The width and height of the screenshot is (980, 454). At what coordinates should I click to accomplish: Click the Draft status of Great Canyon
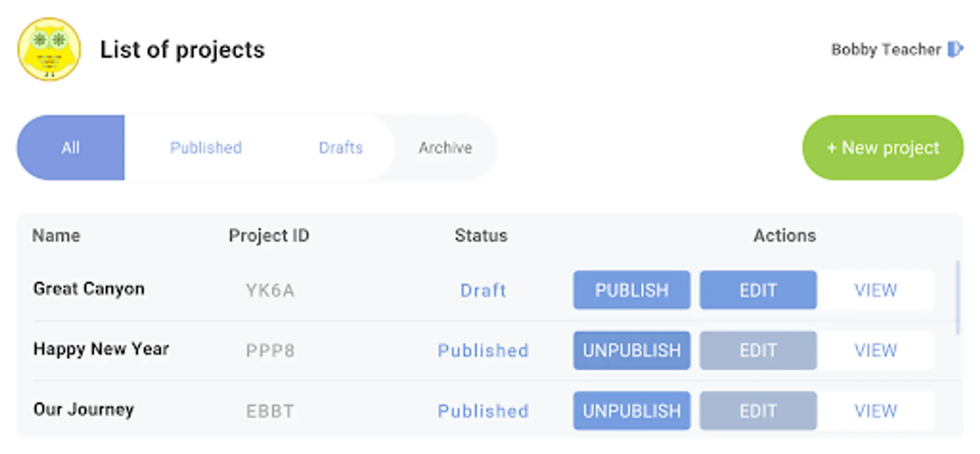pos(483,291)
